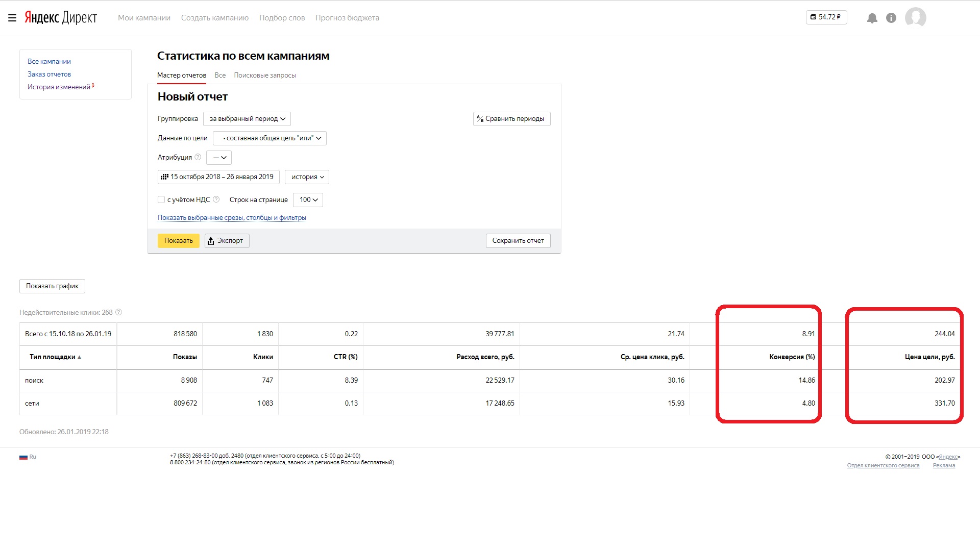Enable the с учётом НДС checkbox
This screenshot has height=551, width=980.
point(161,199)
